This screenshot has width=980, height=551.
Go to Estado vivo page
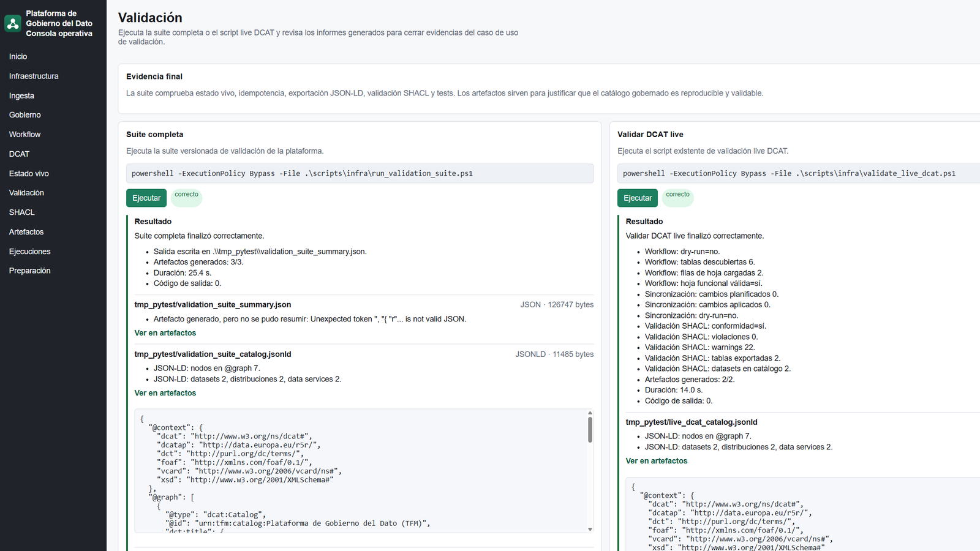tap(29, 173)
